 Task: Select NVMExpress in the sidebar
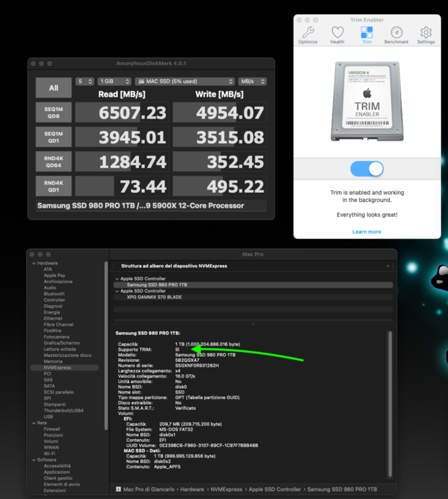point(65,367)
